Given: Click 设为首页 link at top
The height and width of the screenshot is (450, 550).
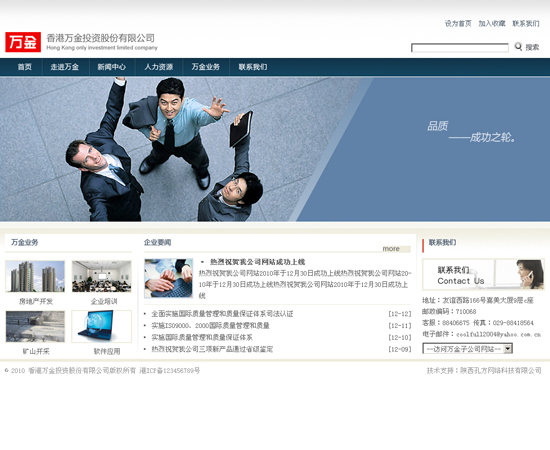Looking at the screenshot, I should [x=458, y=23].
